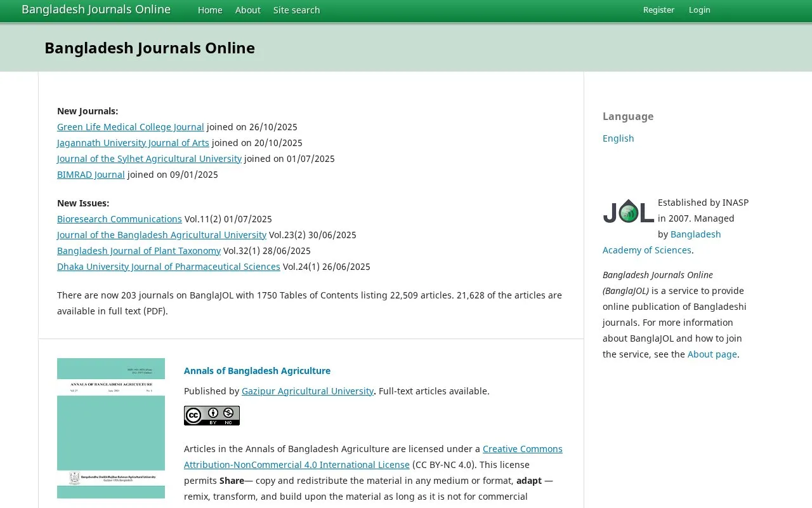Click the page heading Bangladesh Journals Online
Viewport: 812px width, 508px height.
150,48
